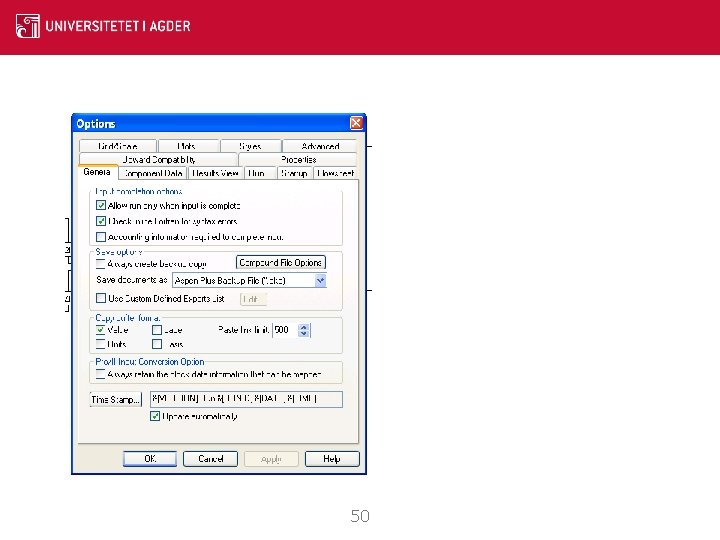The height and width of the screenshot is (540, 720).
Task: Click the Compound File Options button
Action: point(281,263)
